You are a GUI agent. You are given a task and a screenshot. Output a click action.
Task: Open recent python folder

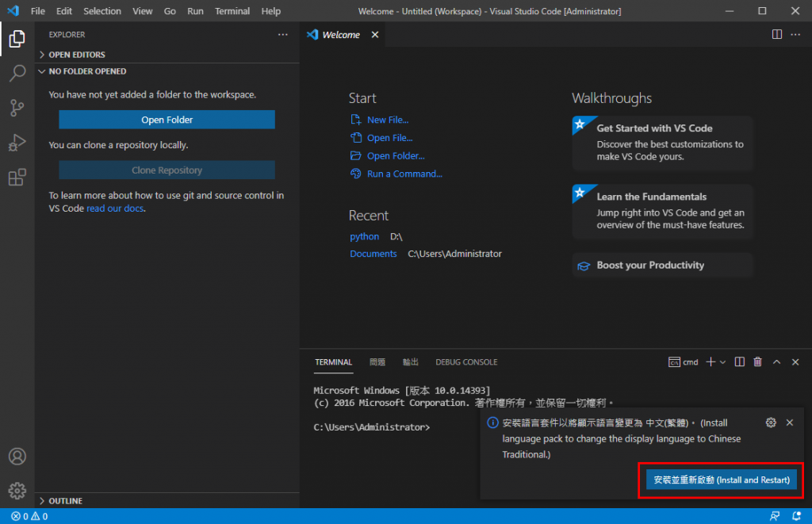pos(364,236)
